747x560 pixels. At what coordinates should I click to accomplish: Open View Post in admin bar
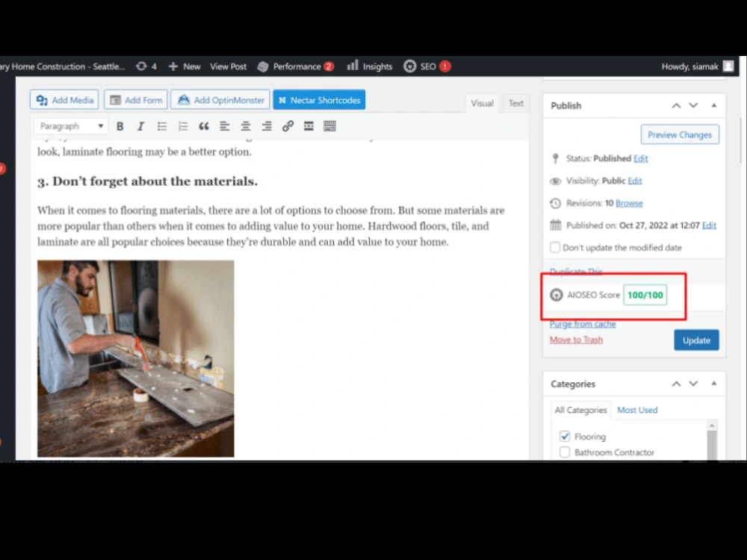click(228, 66)
